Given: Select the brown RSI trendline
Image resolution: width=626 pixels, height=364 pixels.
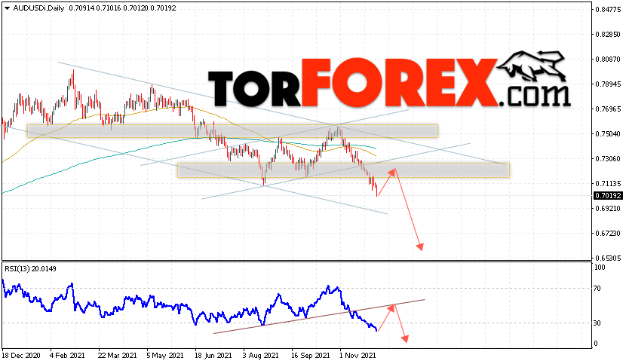Looking at the screenshot, I should (319, 316).
